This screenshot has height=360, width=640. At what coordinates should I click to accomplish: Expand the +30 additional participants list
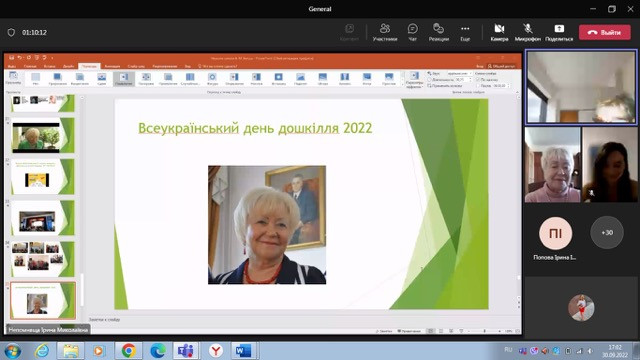pos(607,232)
